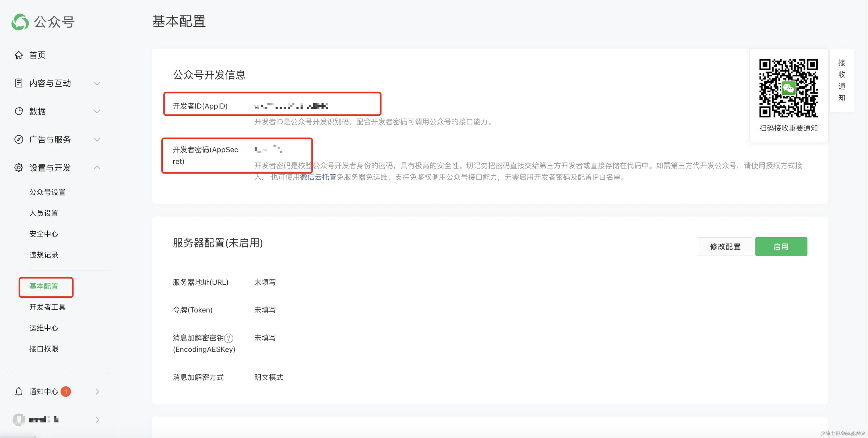868x438 pixels.
Task: Open the EncodingAESKey help question icon
Action: click(229, 338)
